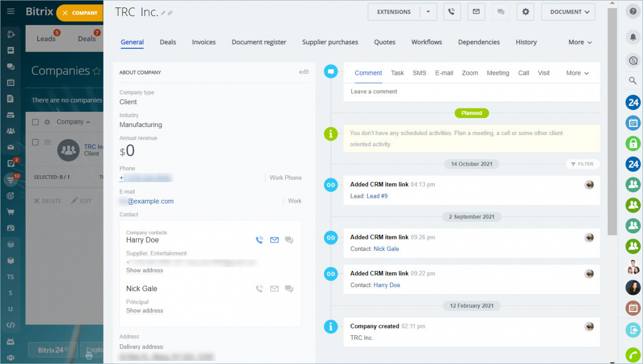Email Harry Doe using envelope icon
This screenshot has height=364, width=643.
pyautogui.click(x=274, y=240)
